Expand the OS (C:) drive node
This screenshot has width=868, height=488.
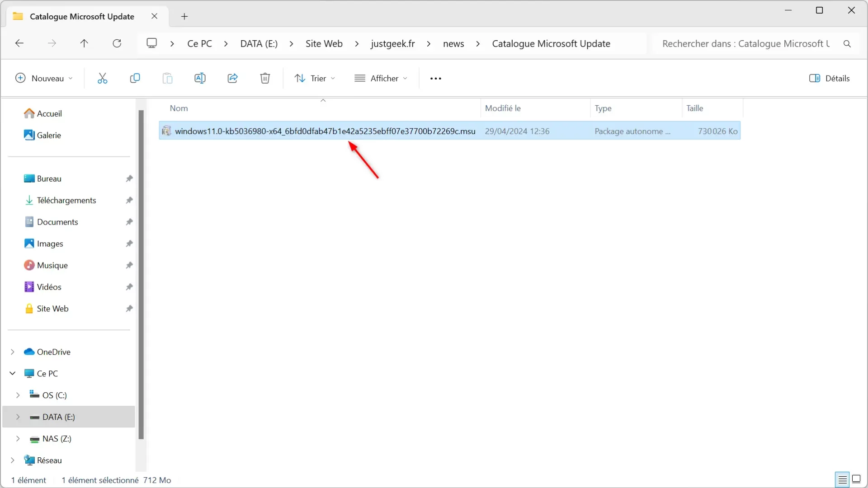pyautogui.click(x=18, y=395)
